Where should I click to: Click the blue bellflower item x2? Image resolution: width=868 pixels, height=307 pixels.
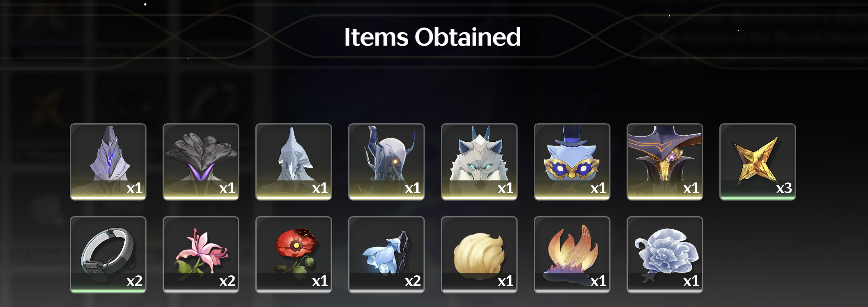tap(386, 254)
